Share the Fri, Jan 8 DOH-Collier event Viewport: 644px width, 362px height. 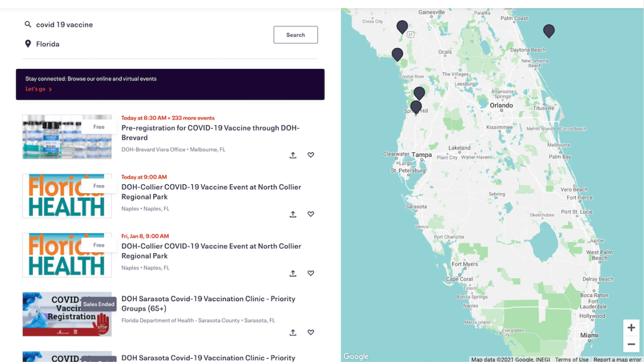[293, 274]
